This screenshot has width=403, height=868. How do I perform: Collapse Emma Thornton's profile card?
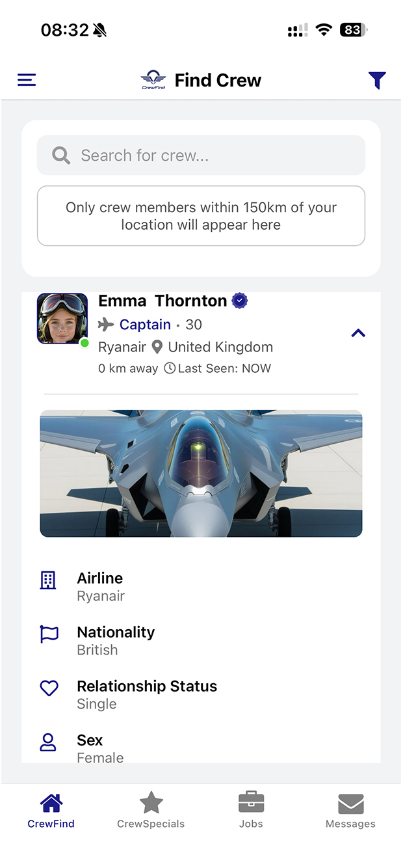click(358, 333)
